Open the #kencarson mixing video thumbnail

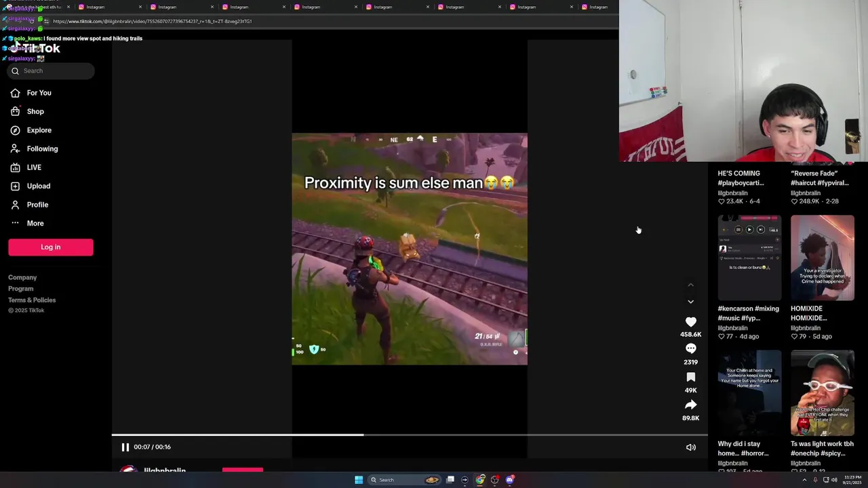[x=749, y=258]
